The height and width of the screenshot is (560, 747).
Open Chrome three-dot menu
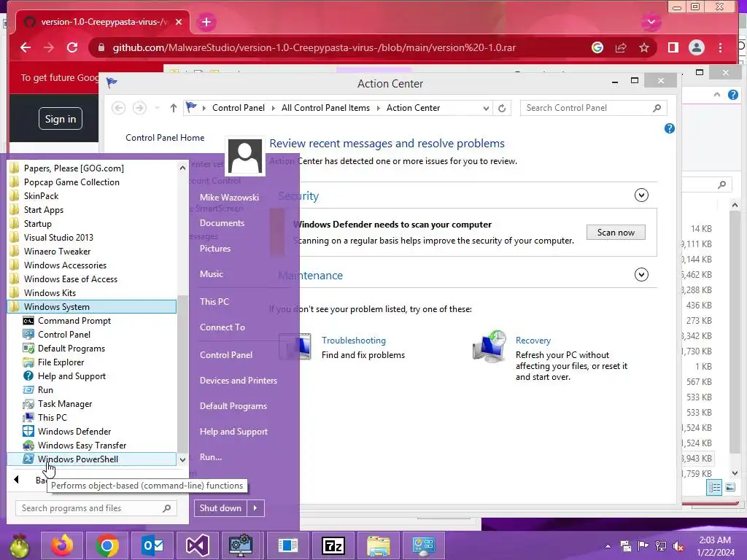point(720,47)
